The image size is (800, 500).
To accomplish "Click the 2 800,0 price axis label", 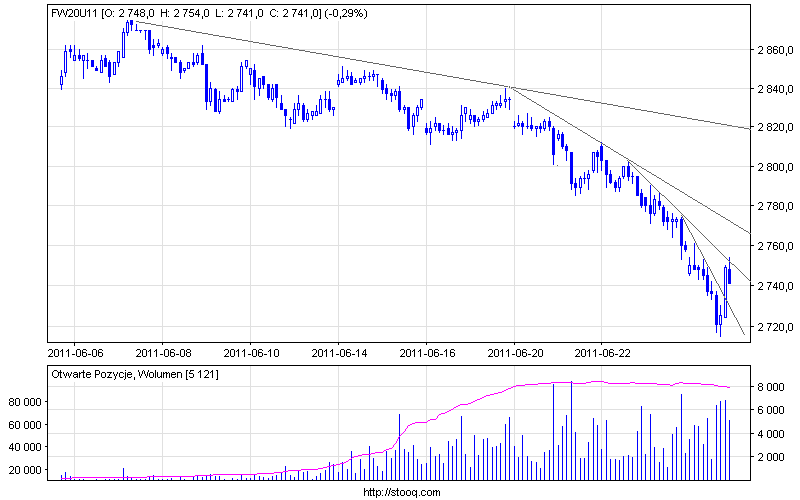I will [776, 167].
